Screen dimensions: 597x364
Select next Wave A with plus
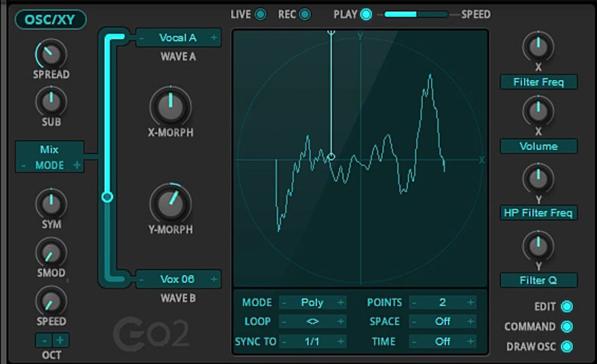click(x=214, y=38)
